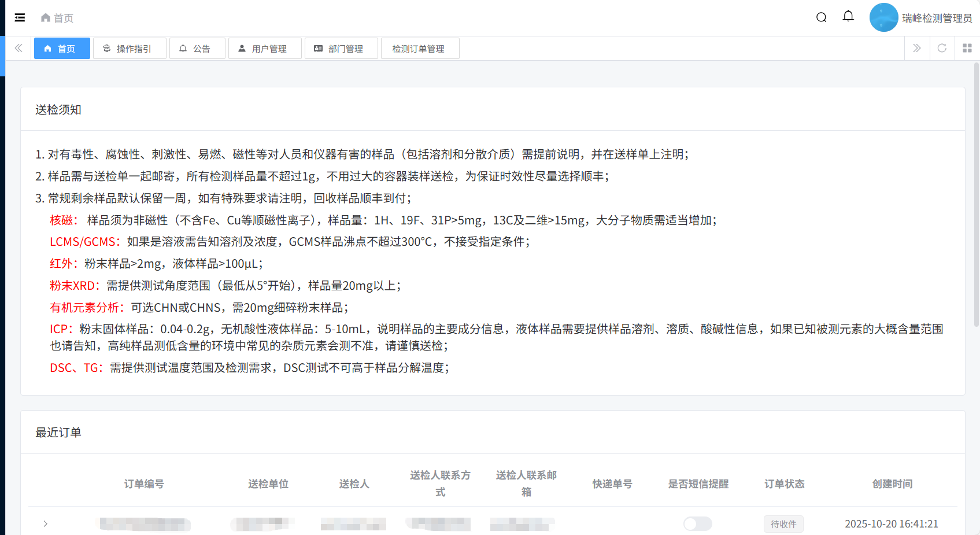Refresh the current page tab
Viewport: 980px width, 535px height.
(942, 49)
